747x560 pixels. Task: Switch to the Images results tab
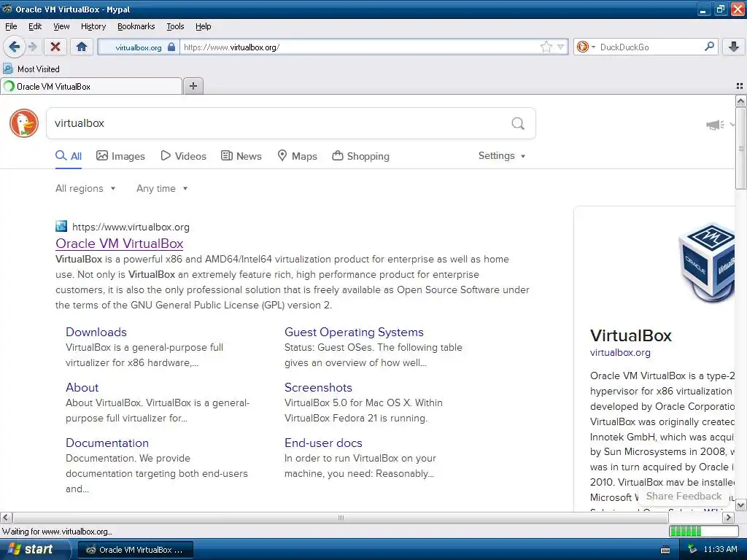point(120,156)
